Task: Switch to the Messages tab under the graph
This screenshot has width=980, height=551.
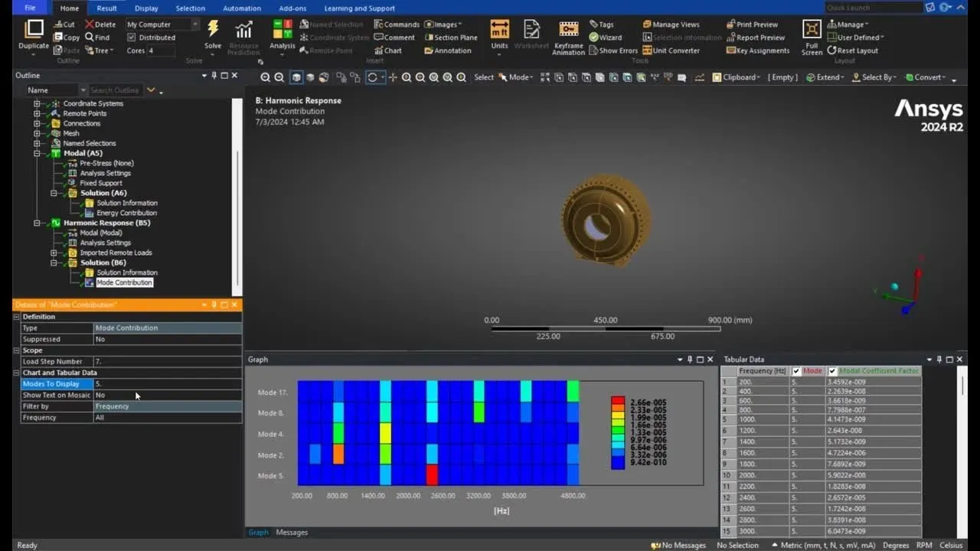Action: (x=292, y=533)
